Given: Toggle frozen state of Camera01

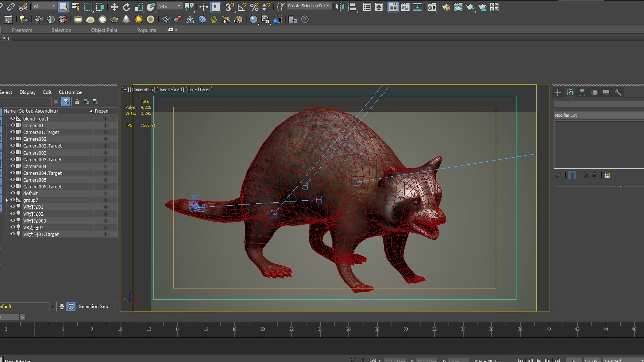Looking at the screenshot, I should (105, 125).
